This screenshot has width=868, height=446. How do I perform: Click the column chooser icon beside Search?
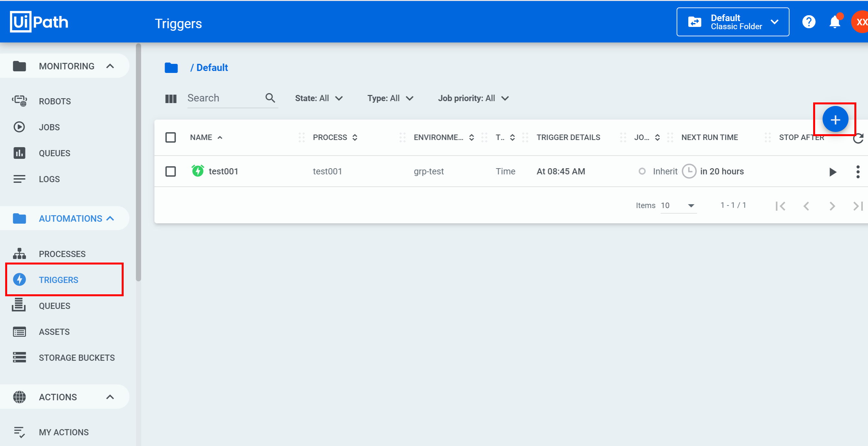point(171,99)
